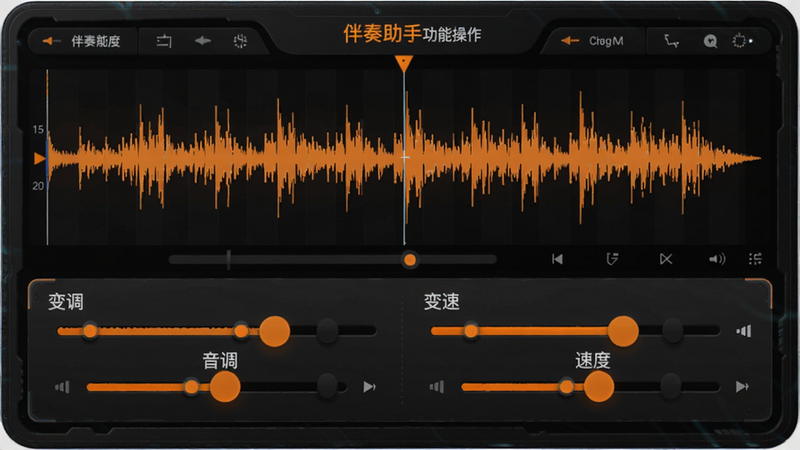Open the dotted gear settings icon
The image size is (800, 450).
point(739,41)
